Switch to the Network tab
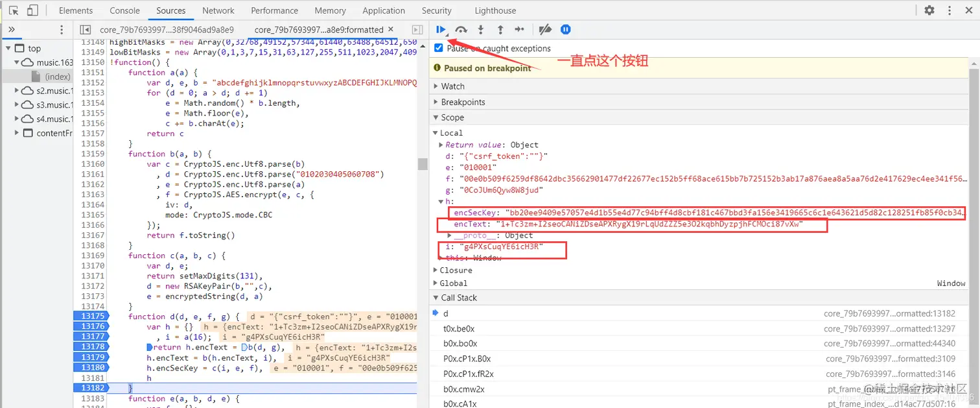 click(218, 10)
